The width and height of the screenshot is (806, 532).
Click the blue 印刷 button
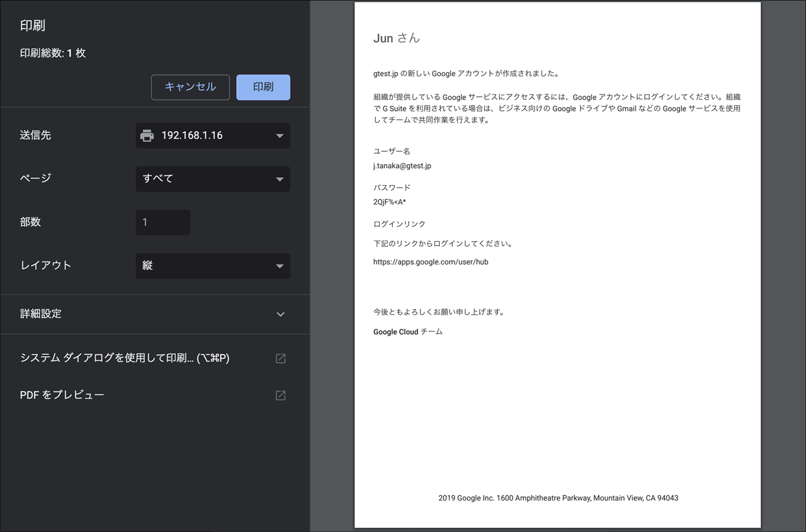pyautogui.click(x=263, y=87)
